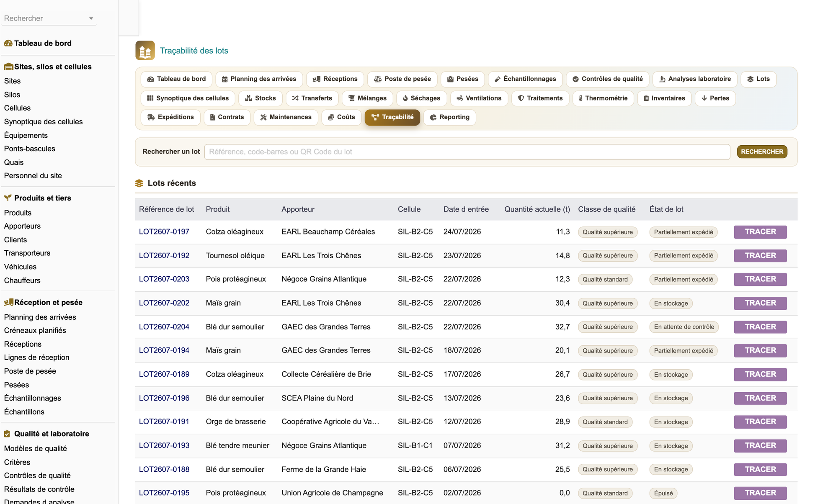Viewport: 815px width, 504px height.
Task: Open lot link LOT2607-0191
Action: pos(164,422)
